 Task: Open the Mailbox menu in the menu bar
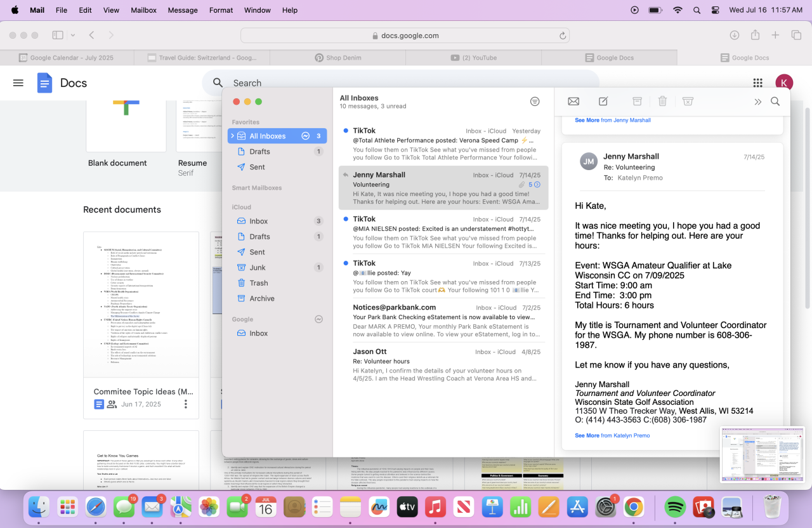[x=143, y=10]
